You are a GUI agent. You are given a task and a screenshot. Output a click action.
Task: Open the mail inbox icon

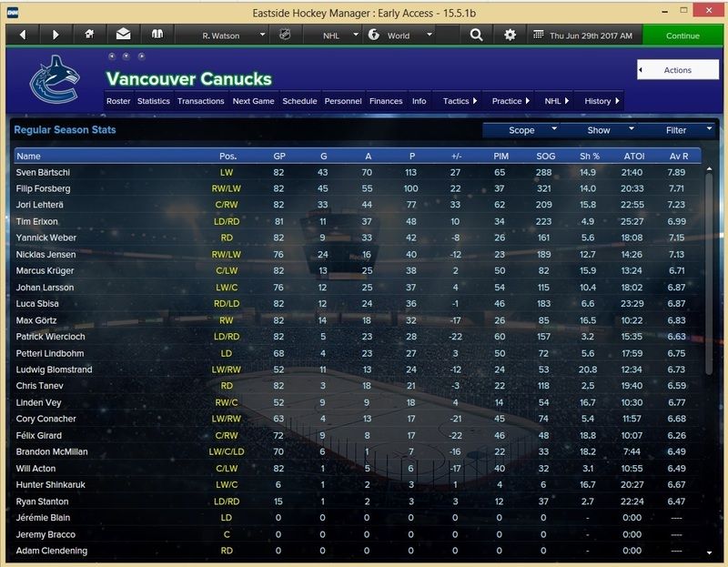click(123, 35)
